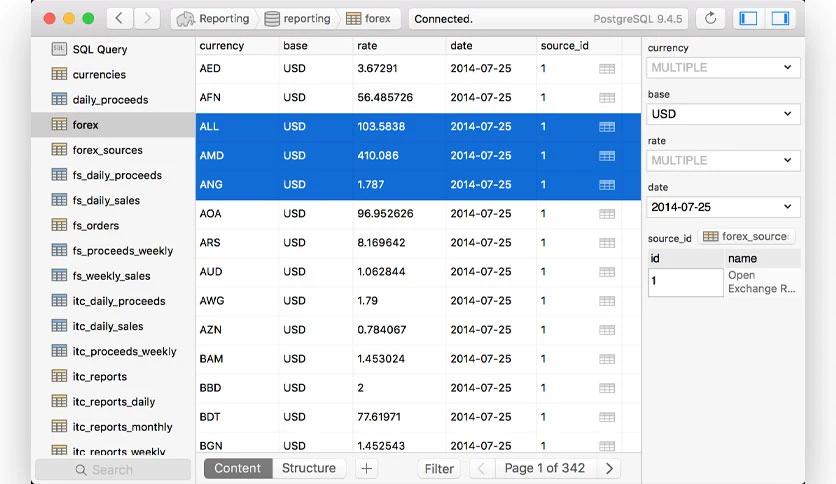Open SQL Query in the sidebar
The width and height of the screenshot is (836, 484).
[99, 49]
